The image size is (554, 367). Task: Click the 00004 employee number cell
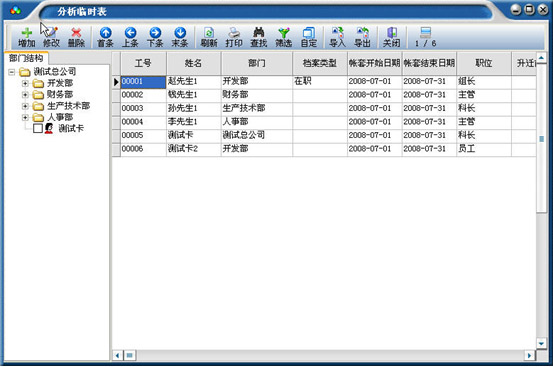pos(143,122)
